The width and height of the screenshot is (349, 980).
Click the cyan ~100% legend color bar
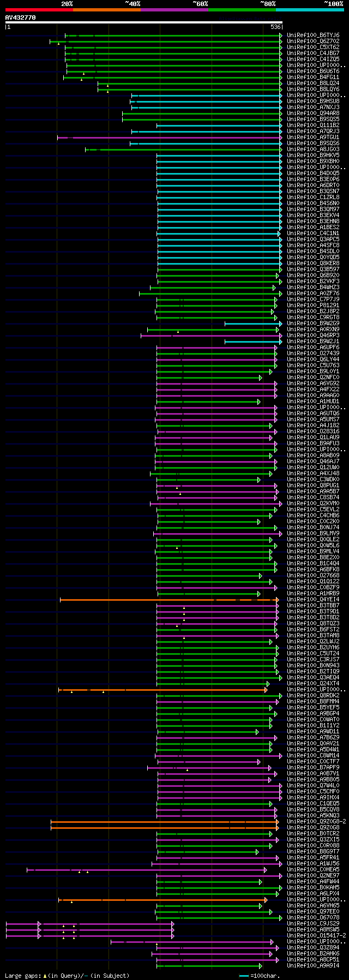coord(310,10)
